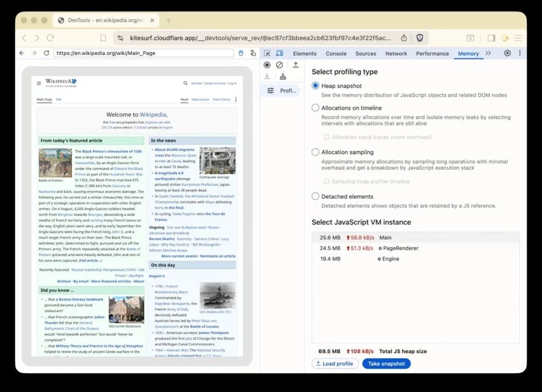Open the browser hamburger menu
The height and width of the screenshot is (392, 542).
click(x=518, y=38)
